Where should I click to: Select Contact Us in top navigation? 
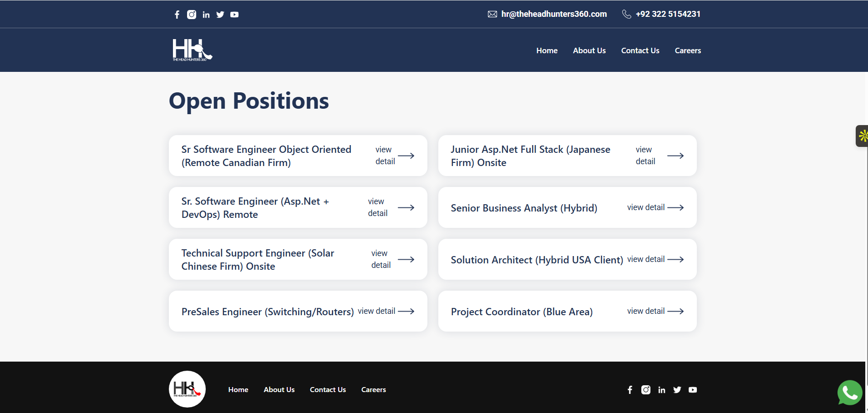tap(640, 50)
